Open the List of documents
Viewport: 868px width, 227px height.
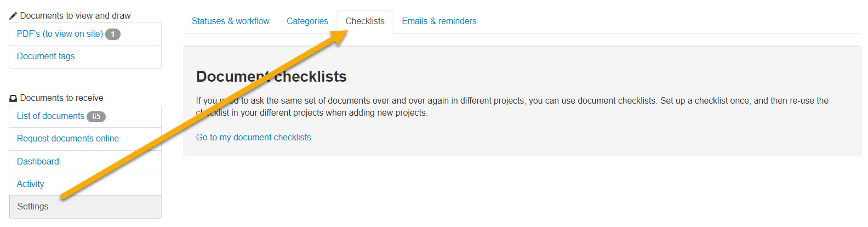[50, 116]
